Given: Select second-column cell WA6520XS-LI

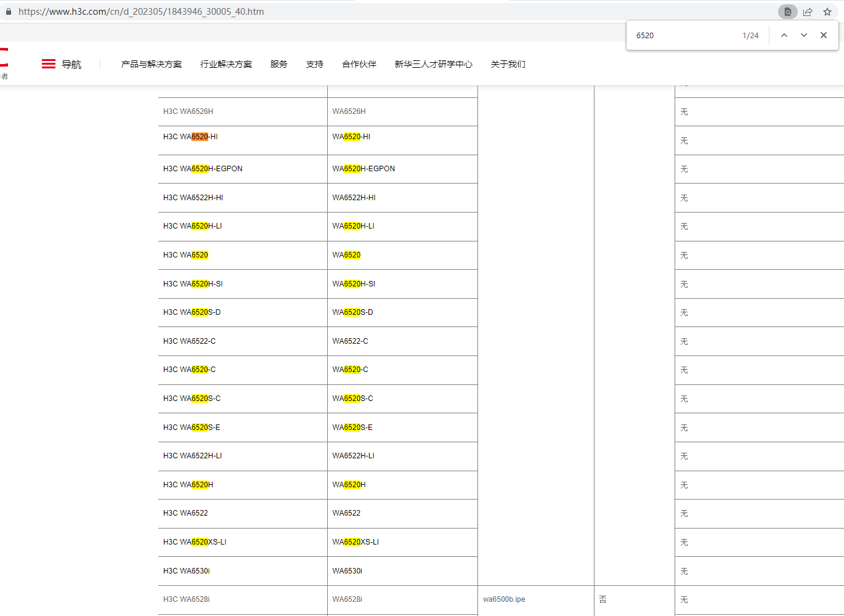Looking at the screenshot, I should point(355,542).
